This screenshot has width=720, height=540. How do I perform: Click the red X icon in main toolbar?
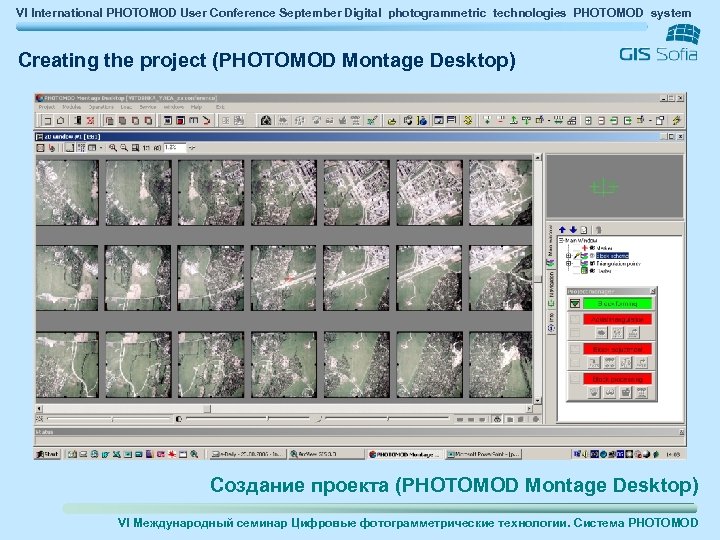coord(90,121)
